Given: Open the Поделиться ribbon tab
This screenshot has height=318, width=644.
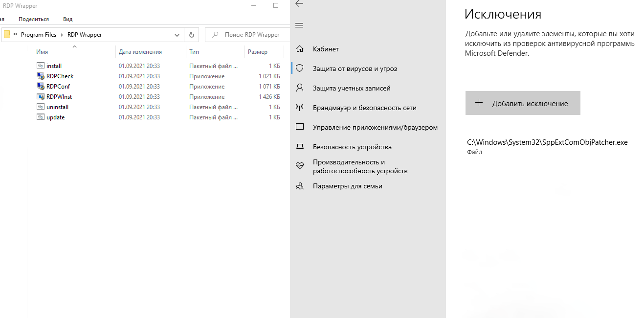Looking at the screenshot, I should coord(34,19).
